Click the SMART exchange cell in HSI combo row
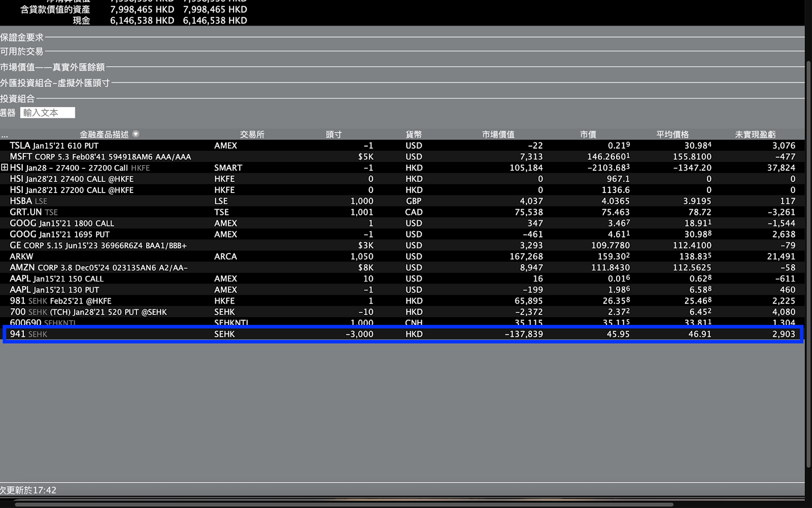812x508 pixels. coord(228,168)
